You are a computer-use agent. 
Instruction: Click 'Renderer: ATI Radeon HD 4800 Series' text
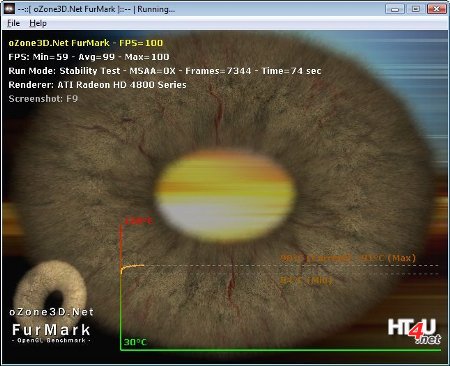click(97, 85)
